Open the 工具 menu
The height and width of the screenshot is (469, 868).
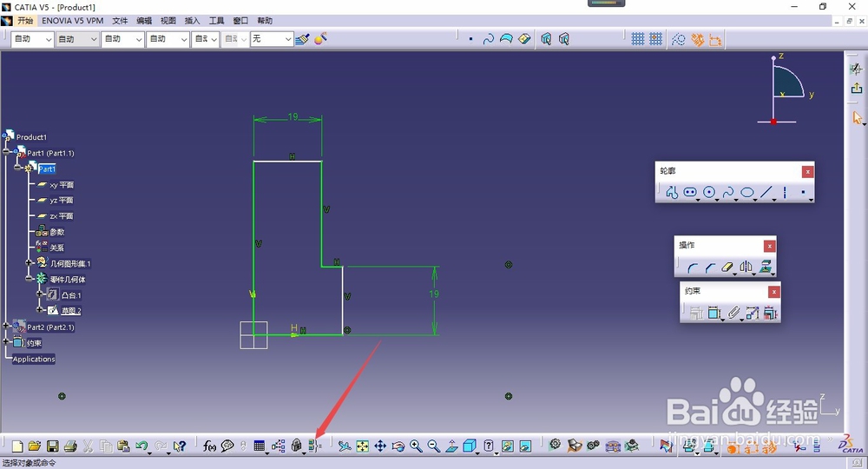point(216,21)
